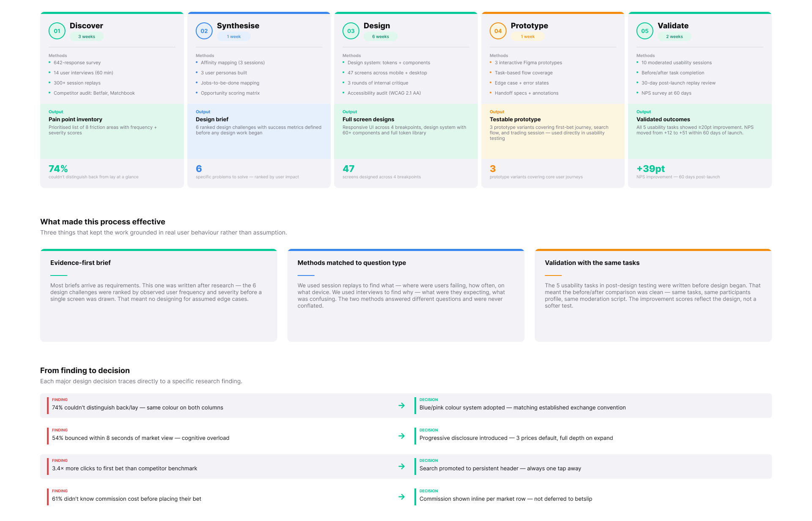Select 'Validation with the same tasks' heading
The width and height of the screenshot is (812, 521).
(x=592, y=263)
